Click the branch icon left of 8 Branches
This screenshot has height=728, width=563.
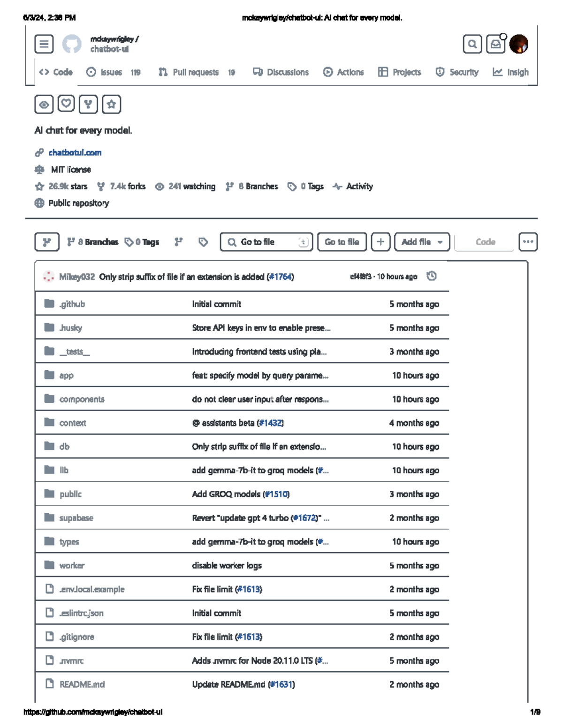tap(71, 242)
